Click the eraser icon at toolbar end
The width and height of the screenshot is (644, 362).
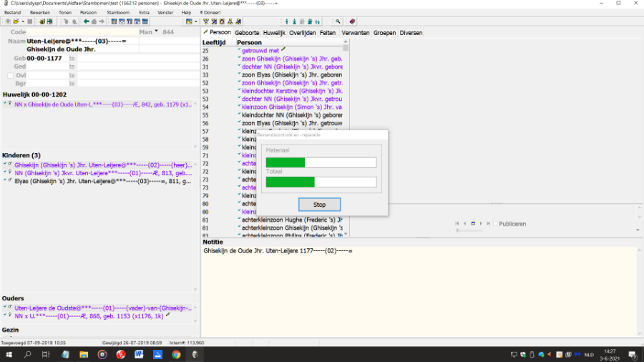tap(352, 21)
